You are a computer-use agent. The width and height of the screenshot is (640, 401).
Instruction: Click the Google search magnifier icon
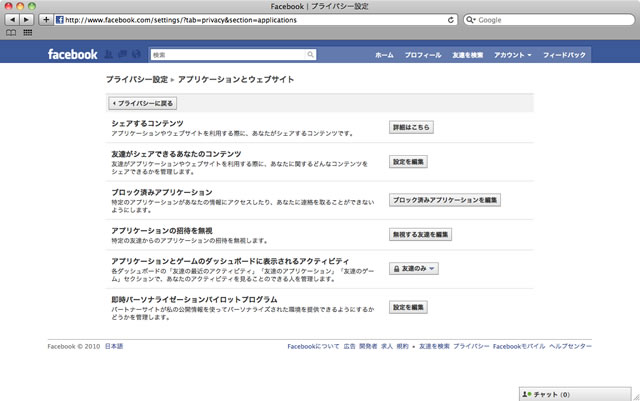tap(471, 20)
